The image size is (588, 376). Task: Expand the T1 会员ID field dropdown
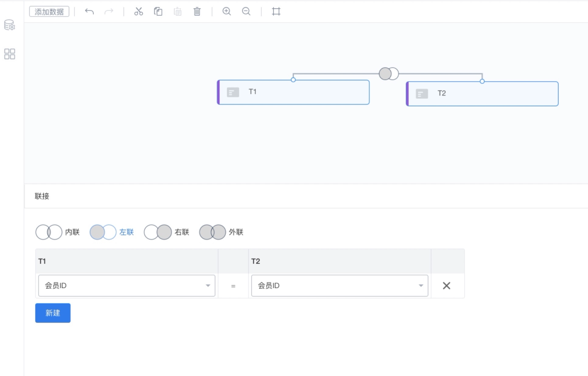[127, 286]
